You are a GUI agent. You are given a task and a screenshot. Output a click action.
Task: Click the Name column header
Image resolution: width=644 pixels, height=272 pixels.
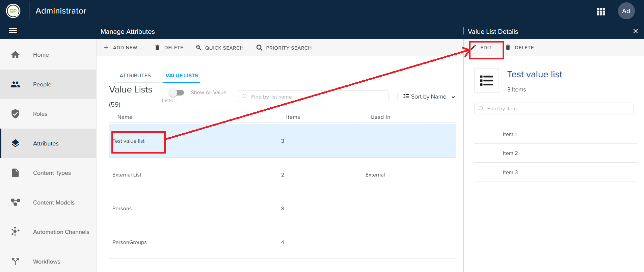tap(125, 117)
